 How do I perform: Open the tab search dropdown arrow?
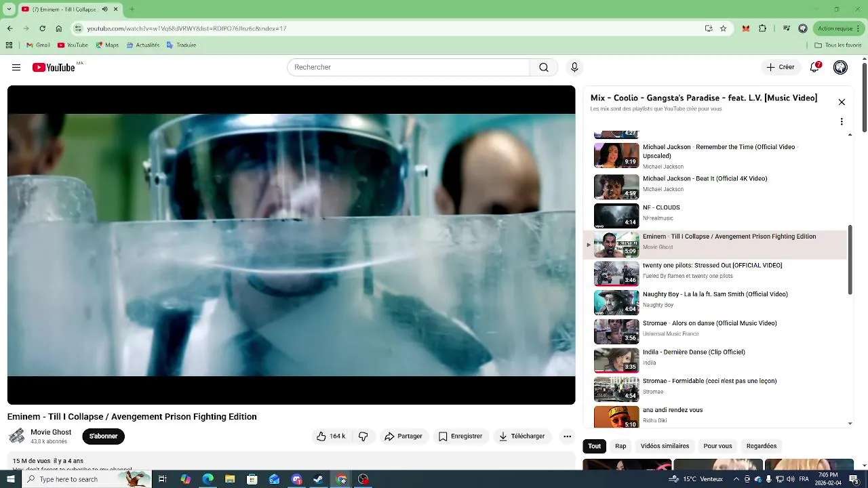[x=9, y=9]
